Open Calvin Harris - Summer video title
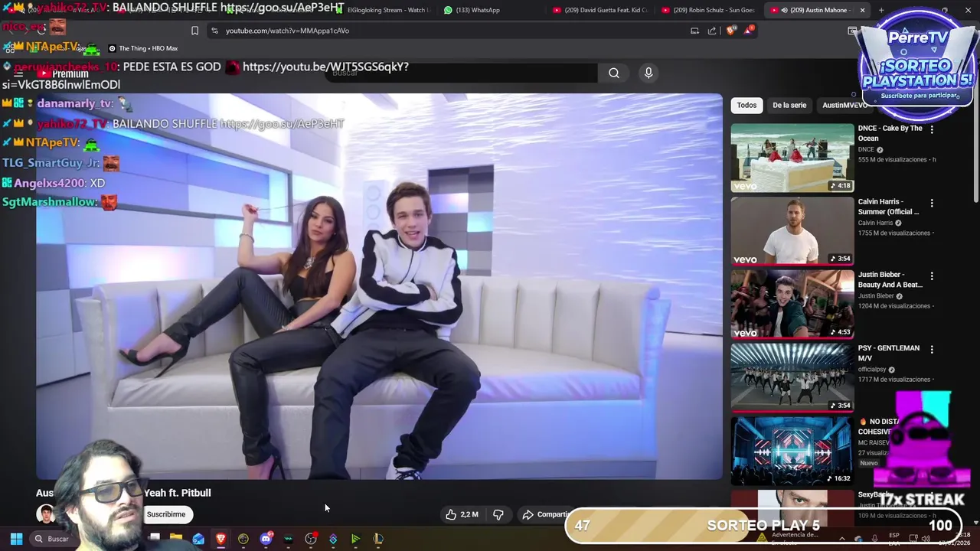Image resolution: width=980 pixels, height=551 pixels. 888,207
